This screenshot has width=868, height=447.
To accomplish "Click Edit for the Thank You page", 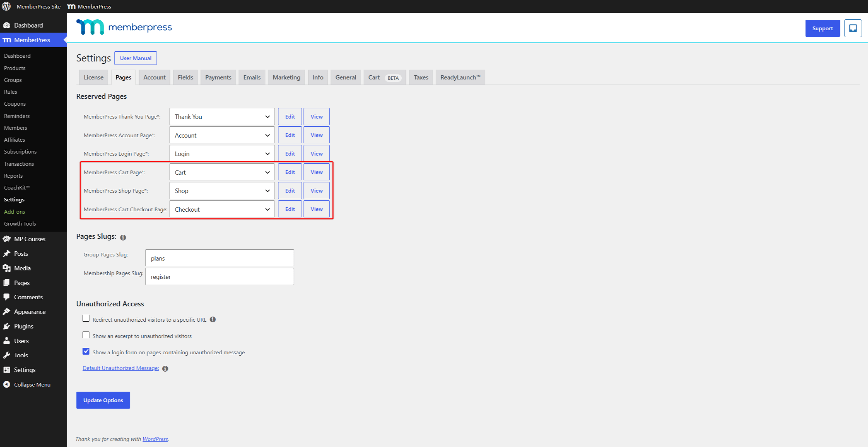I will tap(290, 117).
